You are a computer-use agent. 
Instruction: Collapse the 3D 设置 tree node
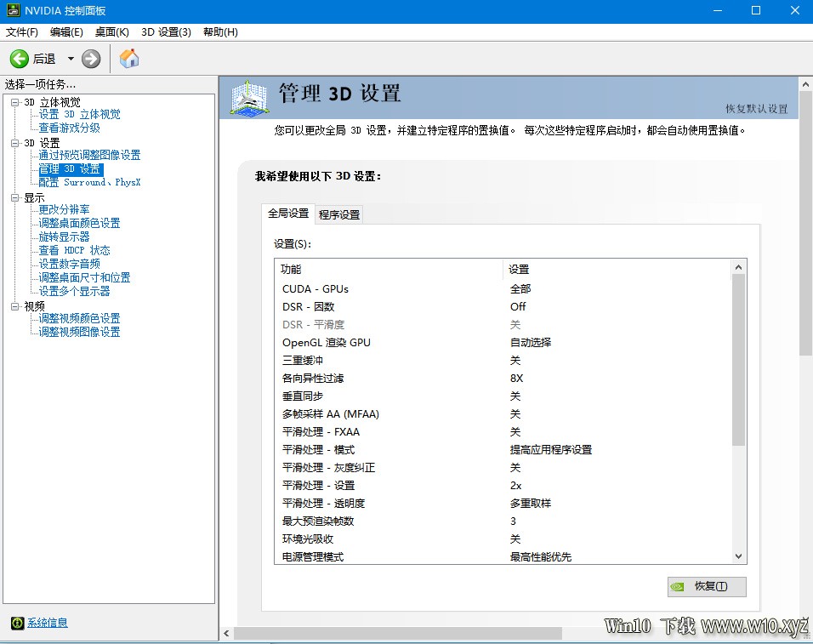pos(15,143)
